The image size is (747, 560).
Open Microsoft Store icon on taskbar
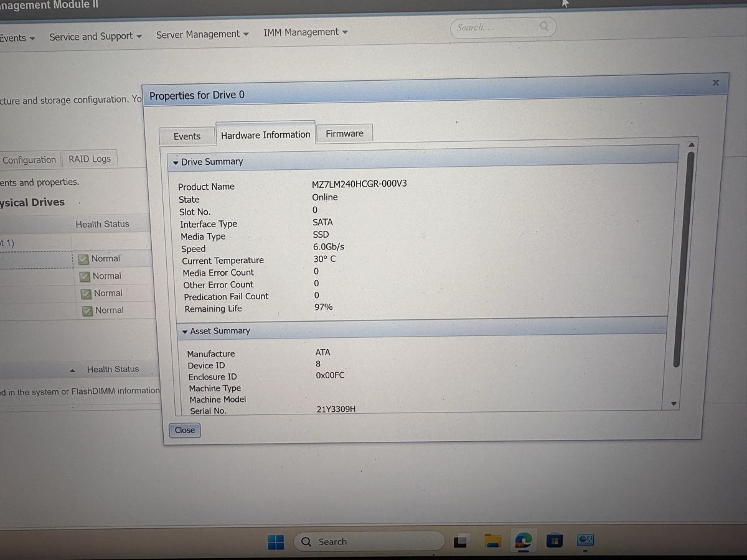point(555,541)
